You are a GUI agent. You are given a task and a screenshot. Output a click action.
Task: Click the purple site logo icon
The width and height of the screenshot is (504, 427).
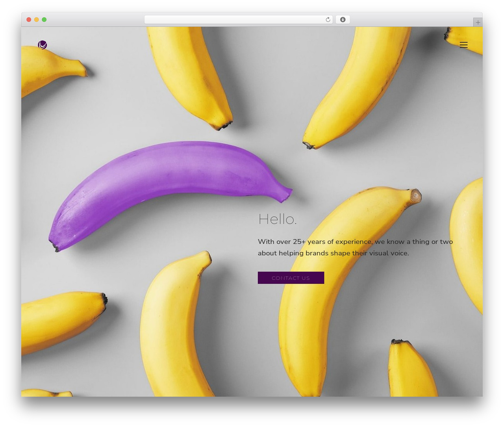tap(43, 45)
